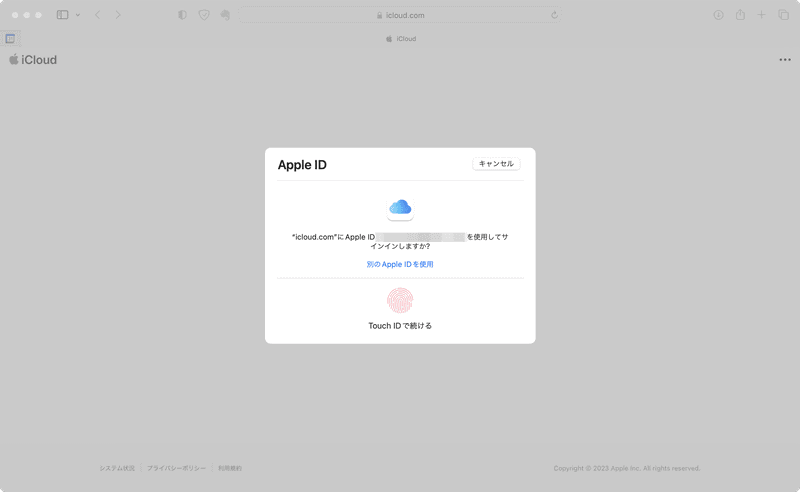Click the iCloud cloud icon in the dialog

400,208
